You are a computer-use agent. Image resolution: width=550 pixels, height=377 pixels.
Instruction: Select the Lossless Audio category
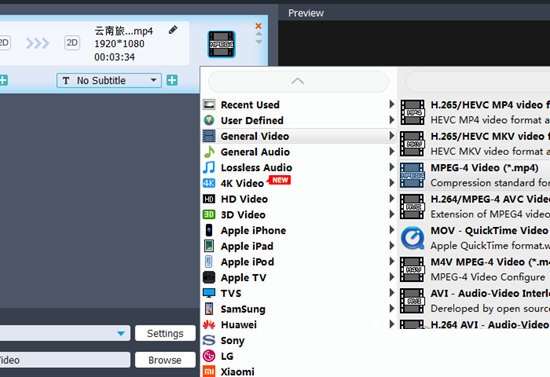(299, 167)
